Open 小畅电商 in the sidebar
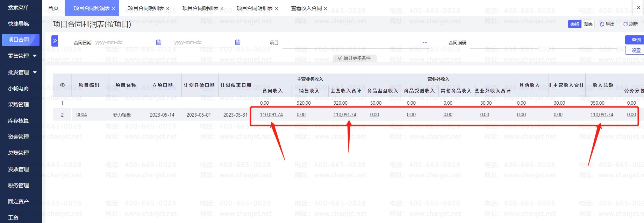This screenshot has width=644, height=223. click(x=19, y=88)
